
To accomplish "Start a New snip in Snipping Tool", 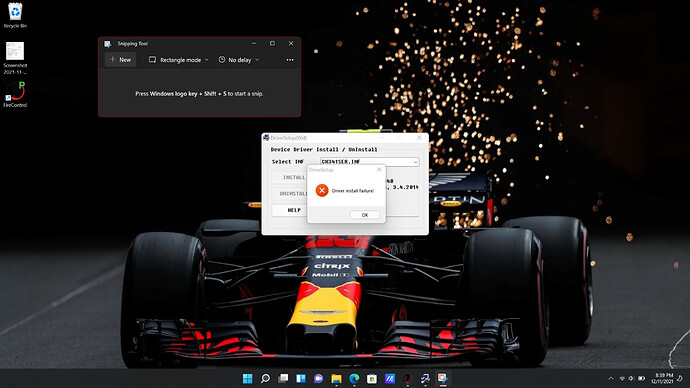I will (x=120, y=60).
